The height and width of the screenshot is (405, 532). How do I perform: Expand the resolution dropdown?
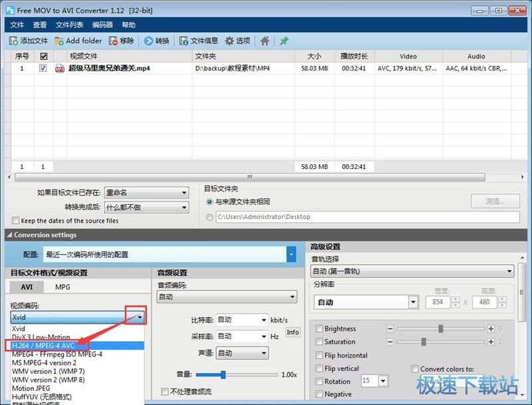[413, 303]
